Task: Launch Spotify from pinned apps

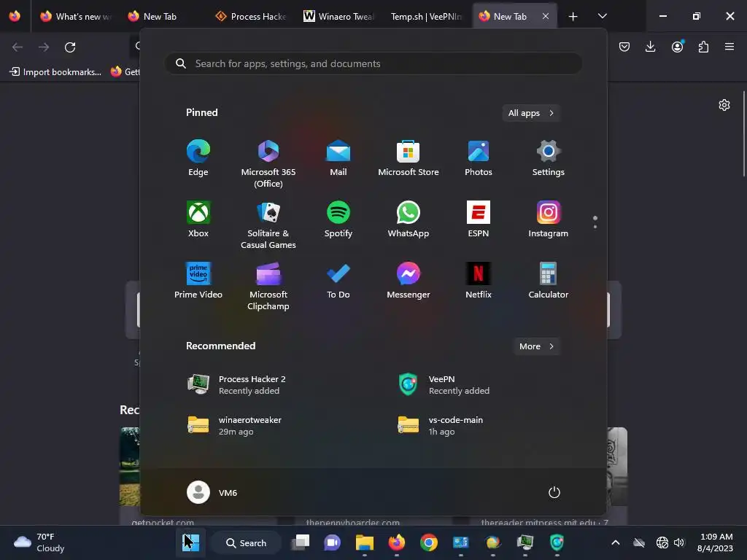Action: coord(338,219)
